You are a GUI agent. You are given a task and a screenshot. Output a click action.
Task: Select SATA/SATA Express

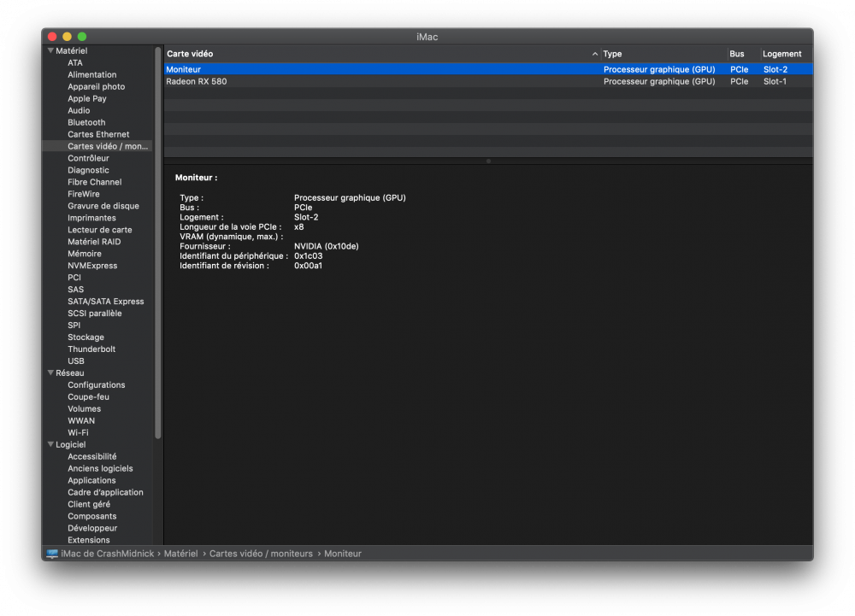click(106, 302)
